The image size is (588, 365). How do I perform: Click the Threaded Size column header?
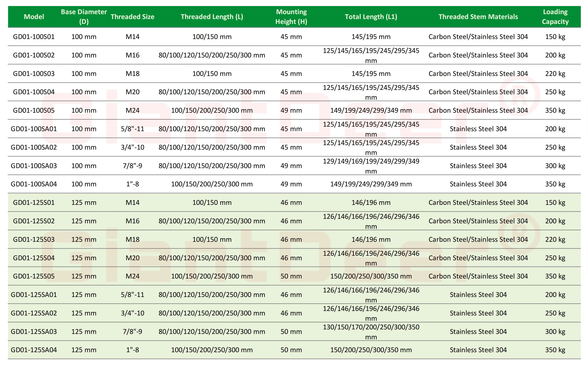(x=132, y=17)
